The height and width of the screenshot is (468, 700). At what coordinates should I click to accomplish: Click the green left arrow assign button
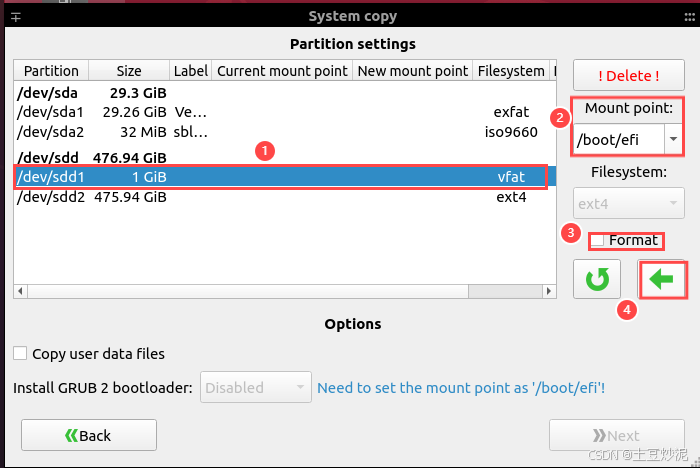click(662, 280)
